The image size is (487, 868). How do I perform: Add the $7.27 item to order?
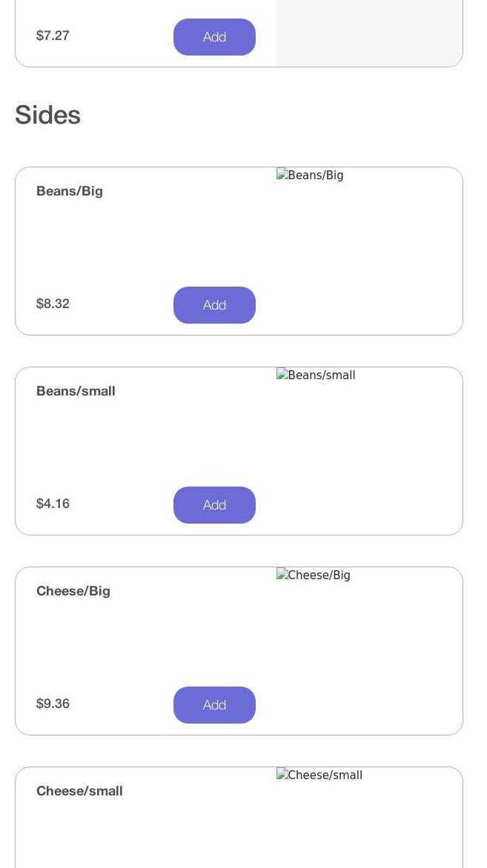click(x=214, y=37)
